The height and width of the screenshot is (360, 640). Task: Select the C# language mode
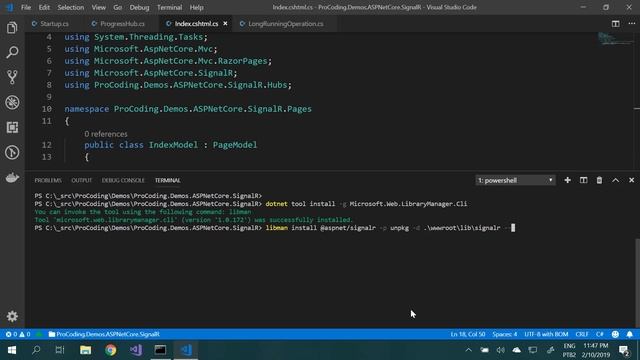pyautogui.click(x=600, y=334)
